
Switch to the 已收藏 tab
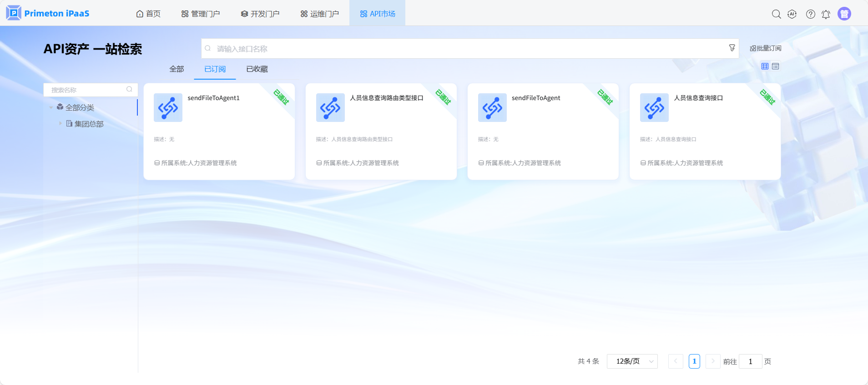(x=257, y=69)
